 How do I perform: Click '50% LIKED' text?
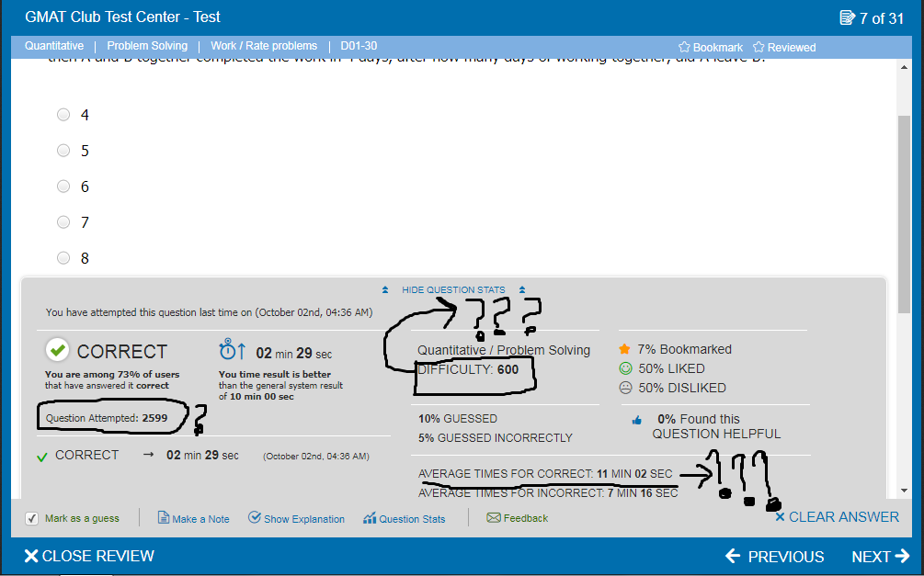(x=671, y=368)
